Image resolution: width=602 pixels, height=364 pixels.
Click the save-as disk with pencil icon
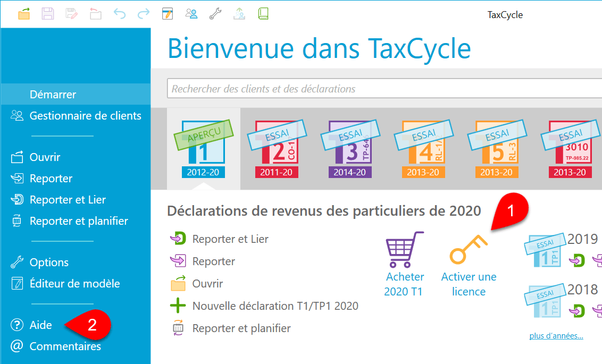(72, 14)
